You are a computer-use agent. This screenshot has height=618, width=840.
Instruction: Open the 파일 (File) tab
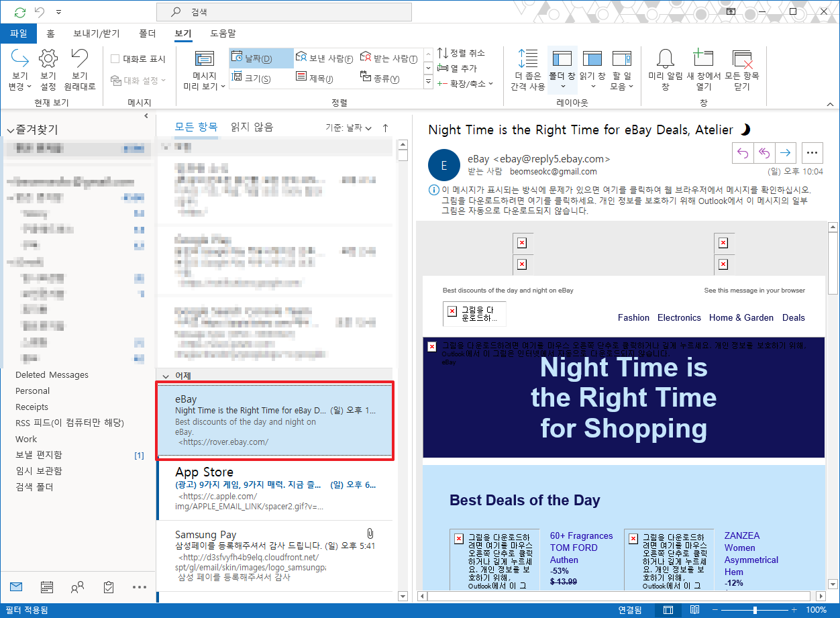(x=19, y=33)
